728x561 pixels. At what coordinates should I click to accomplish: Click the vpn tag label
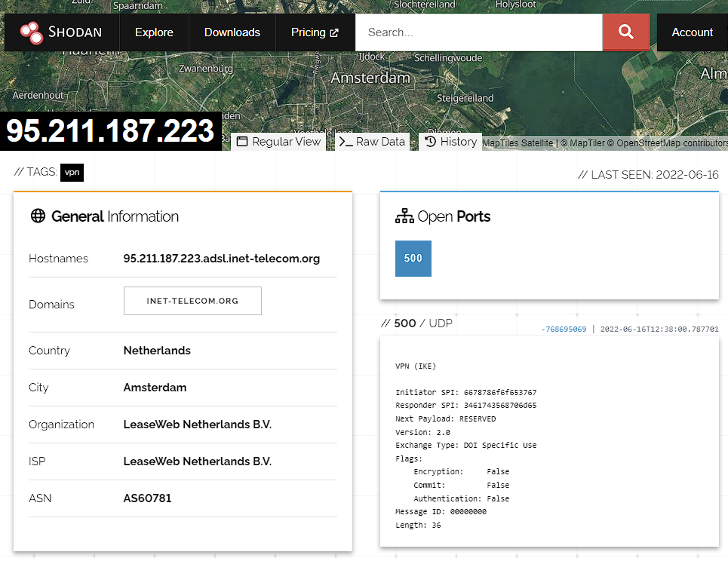(72, 173)
